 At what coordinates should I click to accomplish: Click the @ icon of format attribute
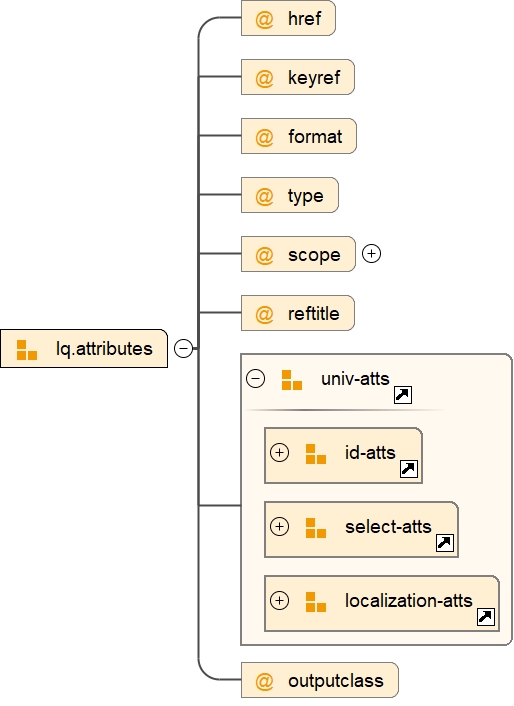(x=264, y=137)
